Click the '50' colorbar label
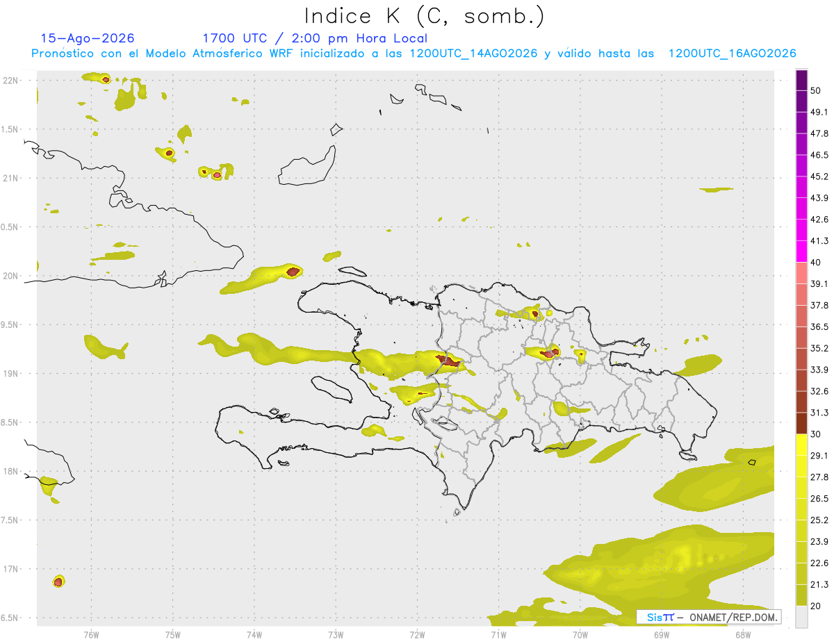The image size is (834, 644). click(x=816, y=91)
